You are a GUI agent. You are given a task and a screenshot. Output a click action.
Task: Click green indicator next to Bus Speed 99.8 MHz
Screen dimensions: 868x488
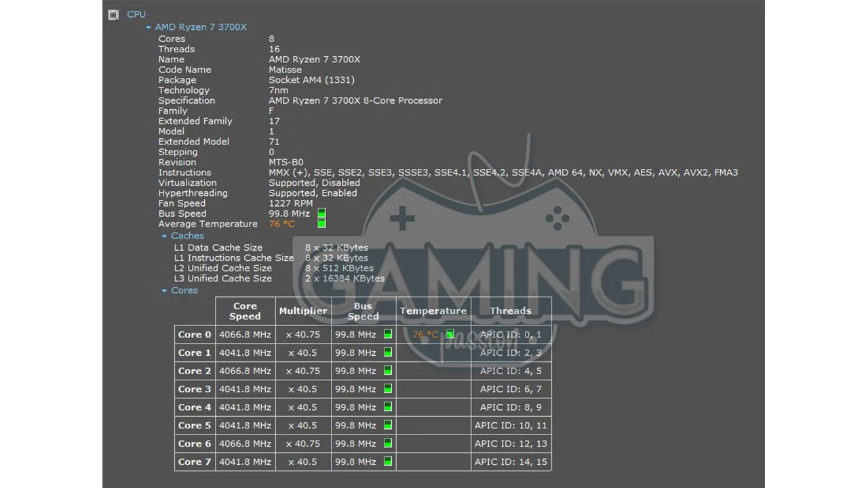coord(321,213)
